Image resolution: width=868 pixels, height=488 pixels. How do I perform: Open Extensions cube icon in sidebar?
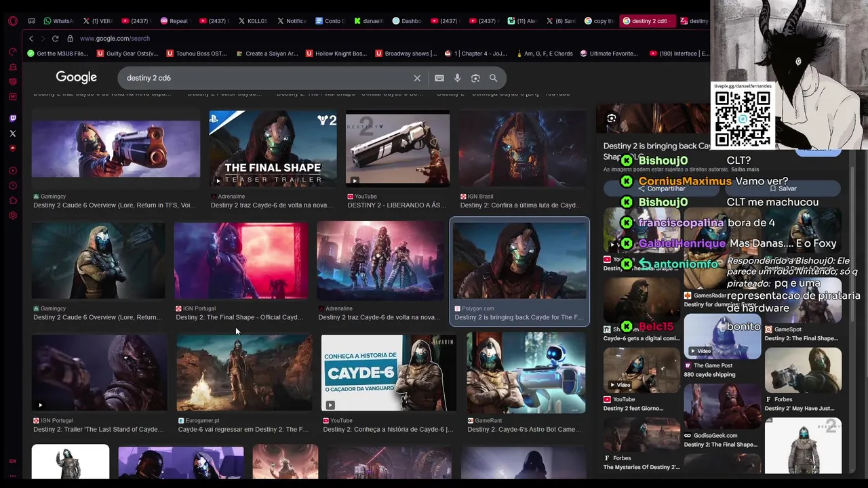(x=13, y=201)
